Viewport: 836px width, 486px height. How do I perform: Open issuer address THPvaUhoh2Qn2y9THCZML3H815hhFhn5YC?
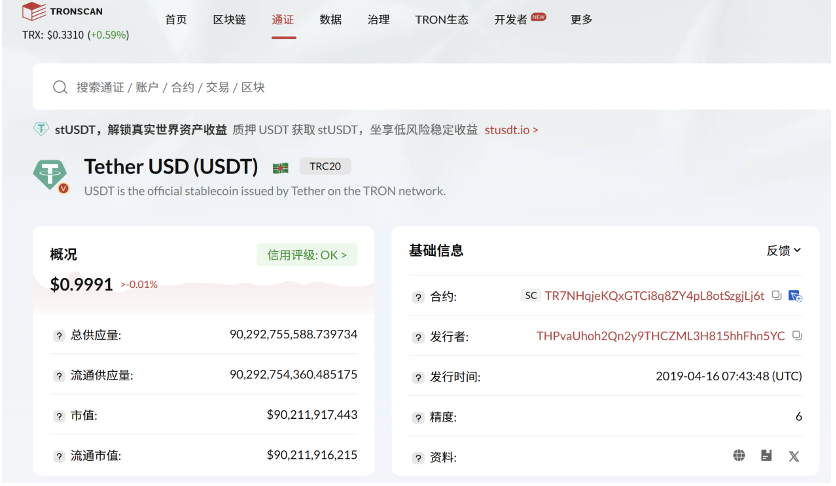661,336
